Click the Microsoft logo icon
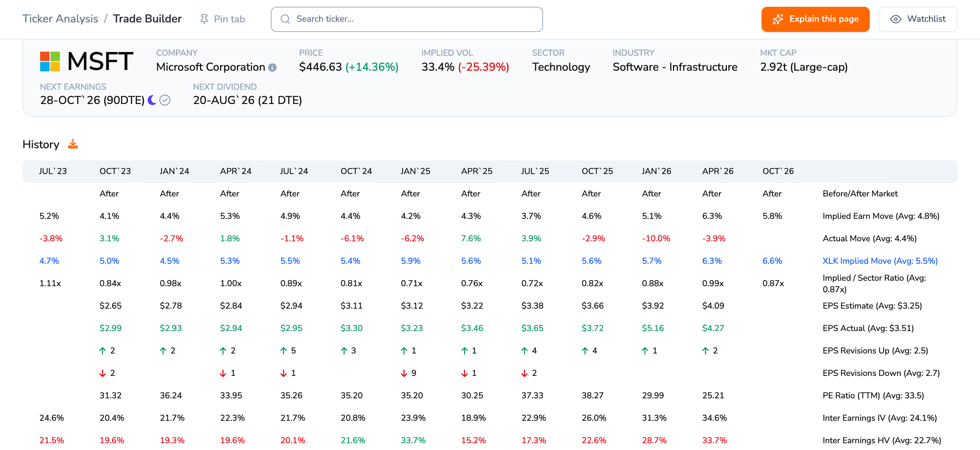The width and height of the screenshot is (980, 450). tap(50, 62)
